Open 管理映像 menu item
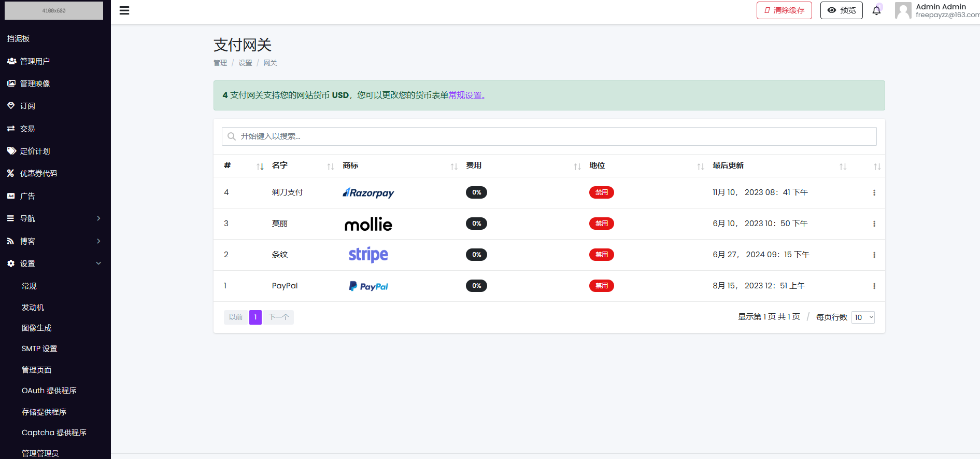980x459 pixels. point(35,84)
